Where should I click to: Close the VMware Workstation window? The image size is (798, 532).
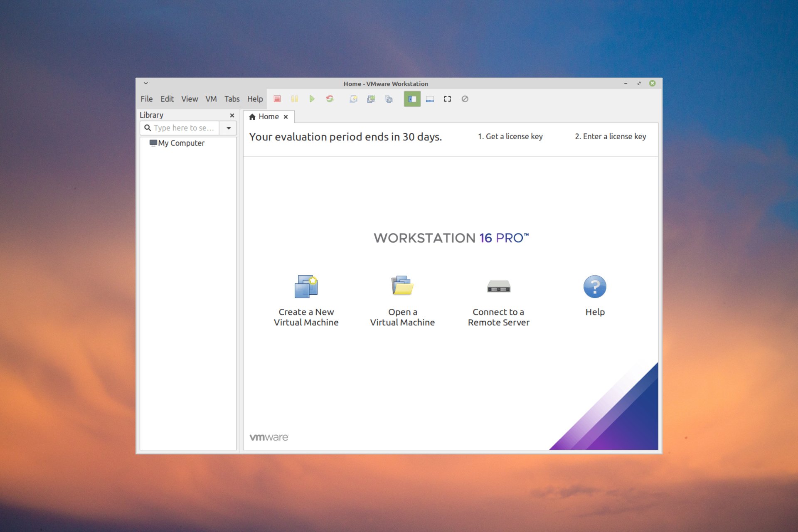click(x=653, y=83)
